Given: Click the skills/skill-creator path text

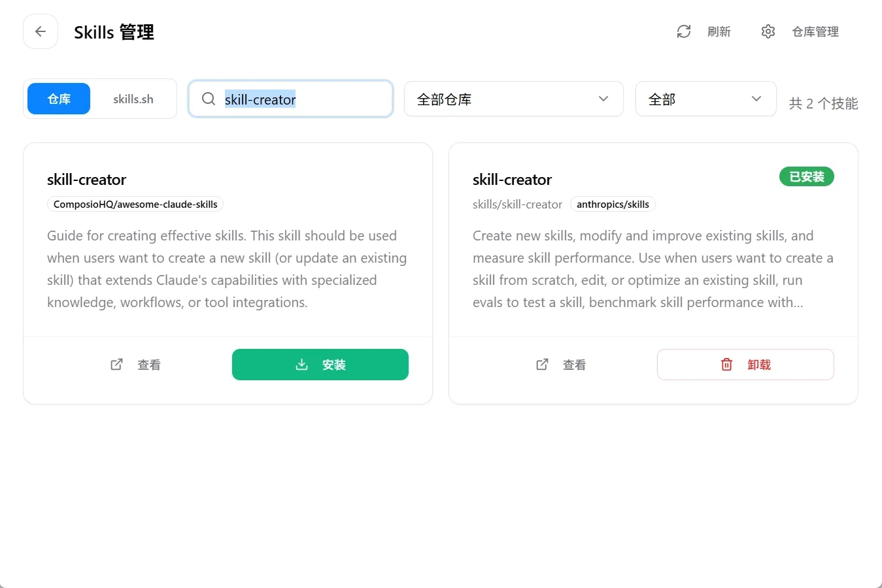Looking at the screenshot, I should (517, 204).
